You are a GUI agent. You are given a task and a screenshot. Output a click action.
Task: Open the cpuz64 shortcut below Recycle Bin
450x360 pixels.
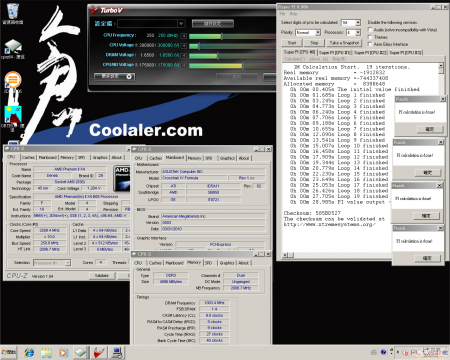click(13, 48)
